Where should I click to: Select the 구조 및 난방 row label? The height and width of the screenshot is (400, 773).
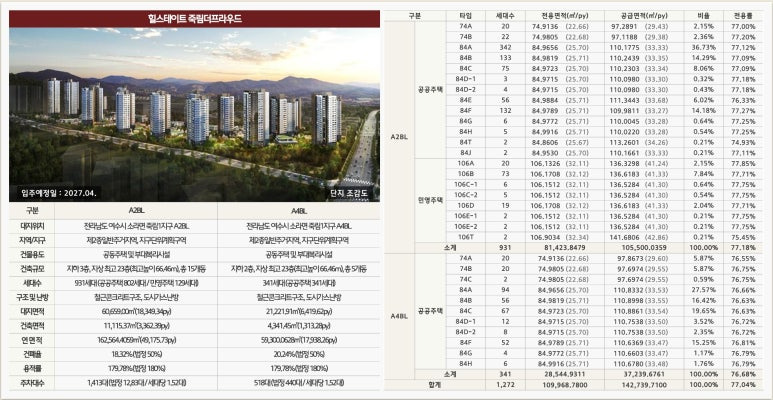(32, 297)
